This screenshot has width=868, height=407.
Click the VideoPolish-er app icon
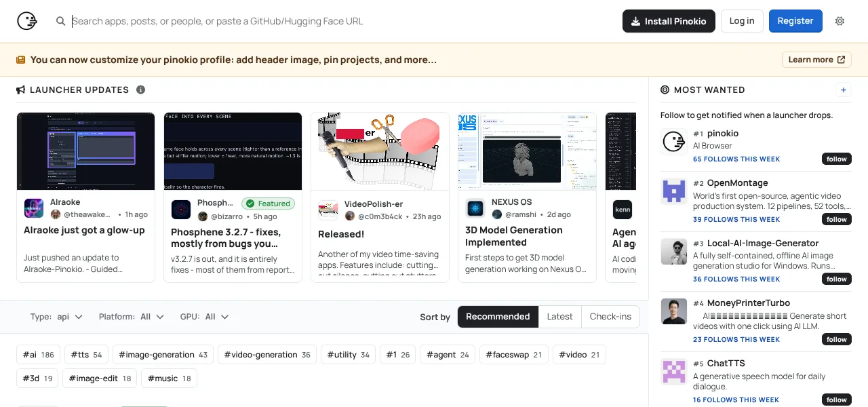(x=328, y=210)
